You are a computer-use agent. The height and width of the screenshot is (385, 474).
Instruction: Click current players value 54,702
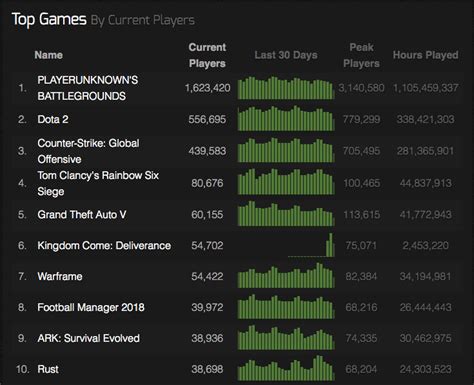207,246
